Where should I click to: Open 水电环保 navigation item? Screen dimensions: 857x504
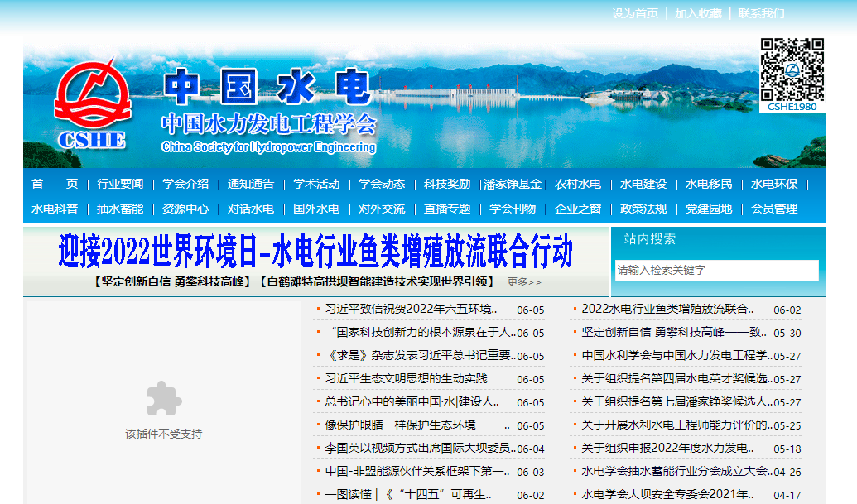click(x=774, y=184)
